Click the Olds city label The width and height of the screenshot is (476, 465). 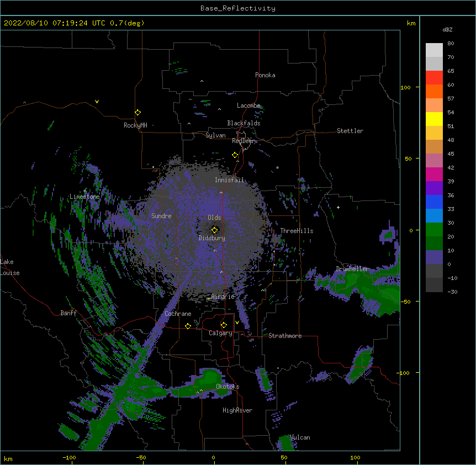tap(214, 218)
